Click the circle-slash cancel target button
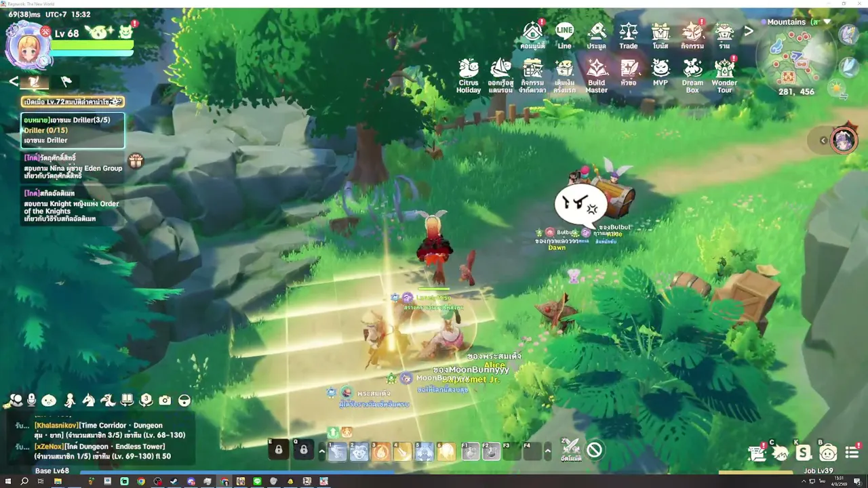868x488 pixels. coord(595,450)
